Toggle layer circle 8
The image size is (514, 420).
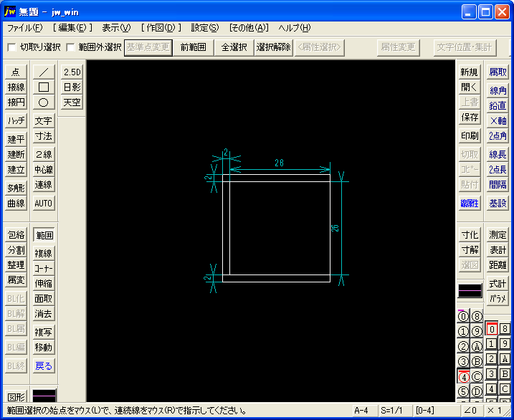coord(477,317)
